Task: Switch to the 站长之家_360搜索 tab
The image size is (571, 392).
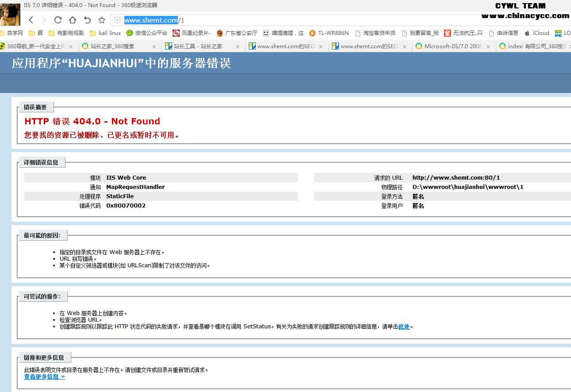Action: pos(112,46)
